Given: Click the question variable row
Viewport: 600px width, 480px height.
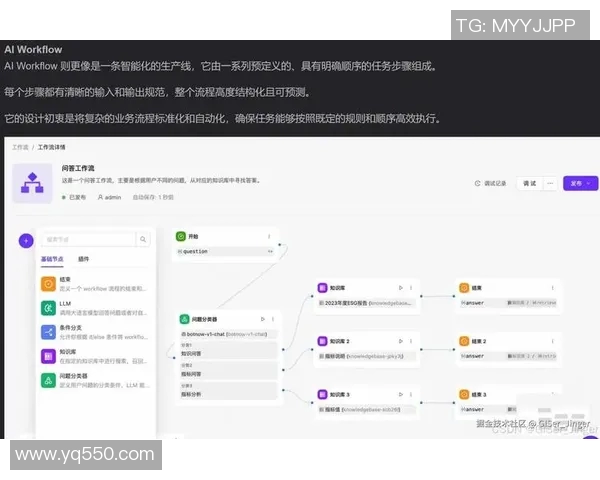Looking at the screenshot, I should click(x=225, y=251).
